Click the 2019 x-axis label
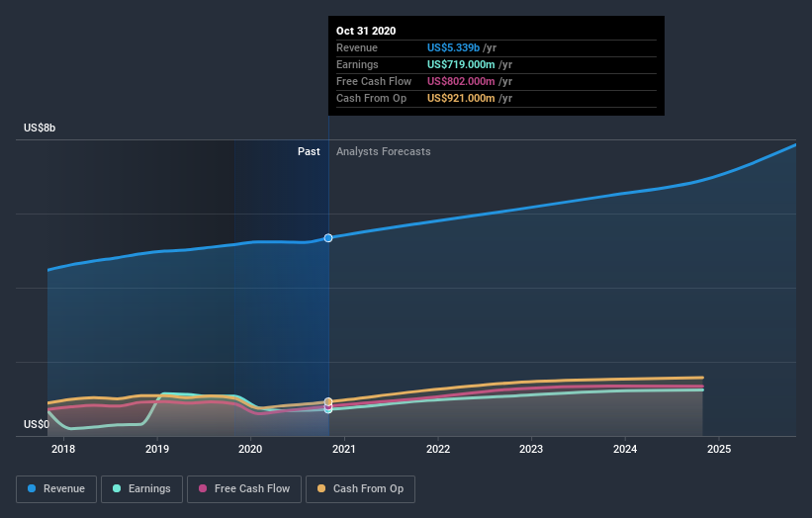This screenshot has height=518, width=812. coord(157,449)
